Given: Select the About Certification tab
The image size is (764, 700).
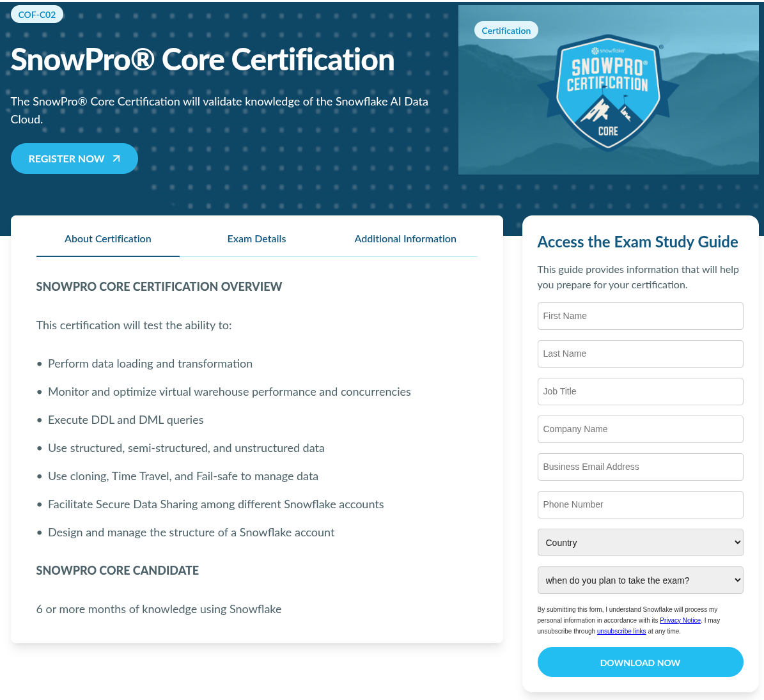Looking at the screenshot, I should coord(107,238).
